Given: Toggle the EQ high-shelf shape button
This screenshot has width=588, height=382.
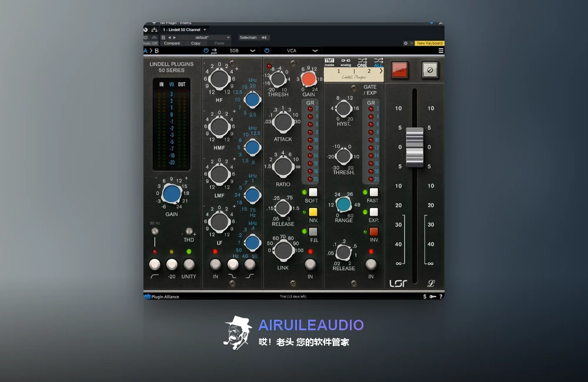Looking at the screenshot, I should [250, 264].
